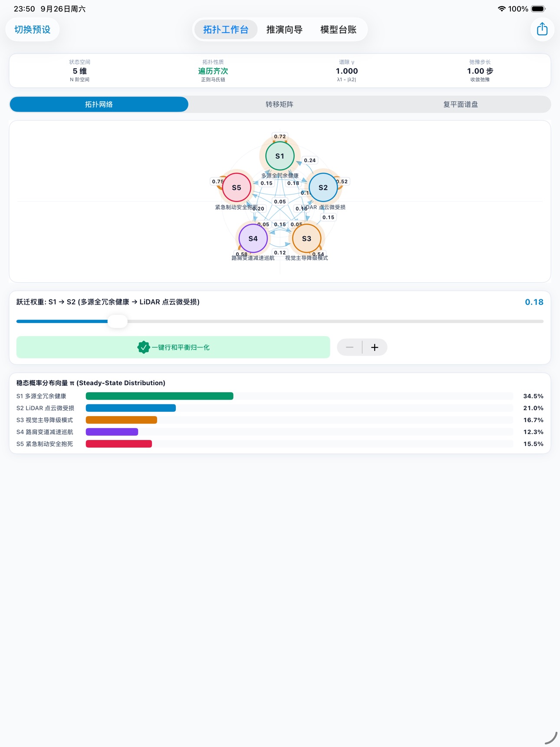The width and height of the screenshot is (560, 747).
Task: Click the 遍历齐次 topology property value
Action: click(213, 71)
